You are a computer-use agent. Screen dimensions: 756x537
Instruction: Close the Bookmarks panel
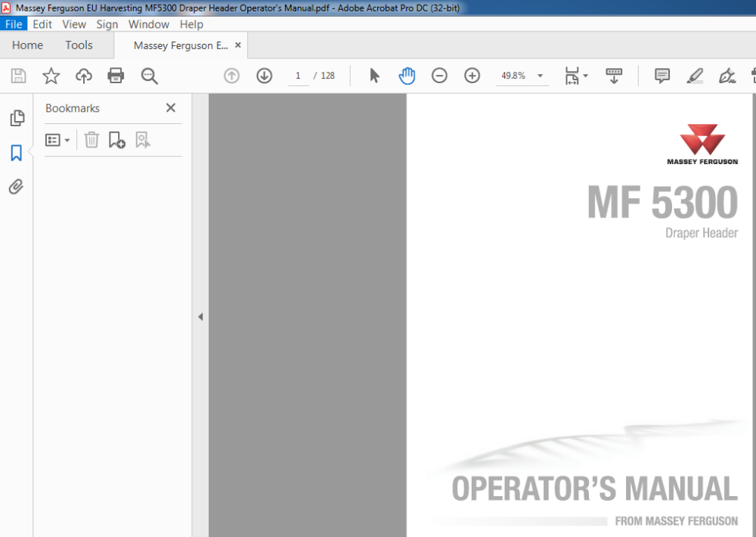tap(171, 108)
